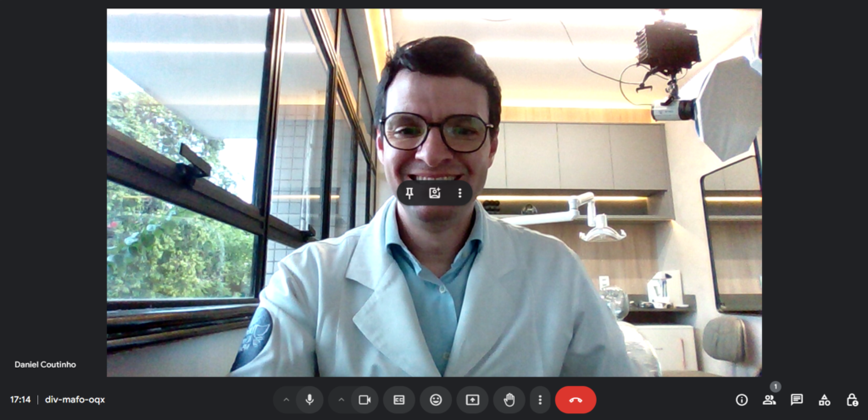Expand video settings chevron beside camera

coord(341,400)
